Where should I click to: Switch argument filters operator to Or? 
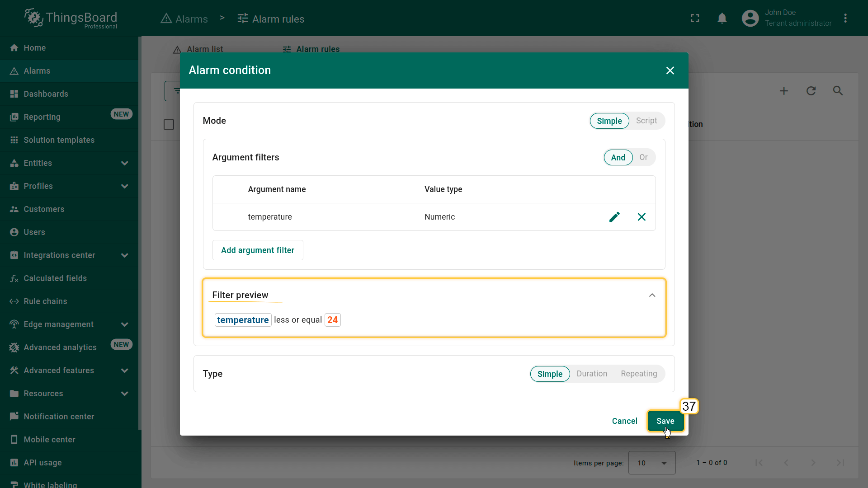[x=643, y=157]
